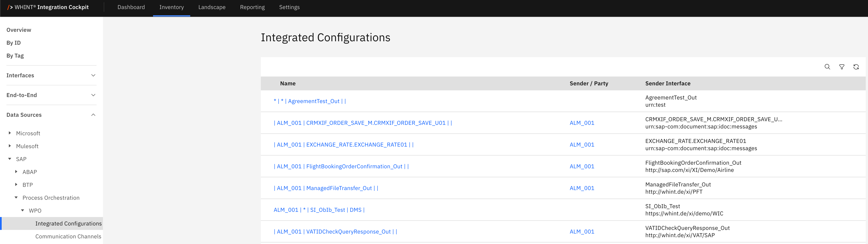Click the refresh icon above the table
Viewport: 868px width, 244px height.
(x=856, y=67)
